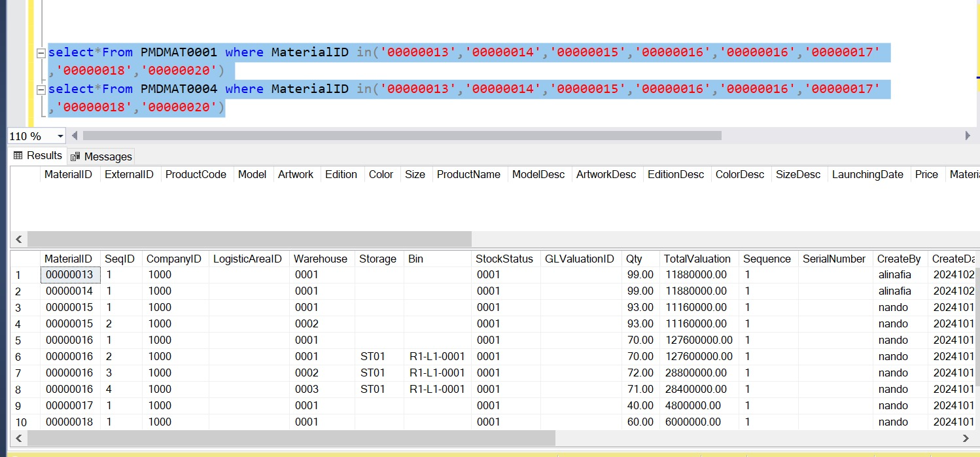Image resolution: width=980 pixels, height=457 pixels.
Task: Select the ExternalID column header
Action: point(129,175)
